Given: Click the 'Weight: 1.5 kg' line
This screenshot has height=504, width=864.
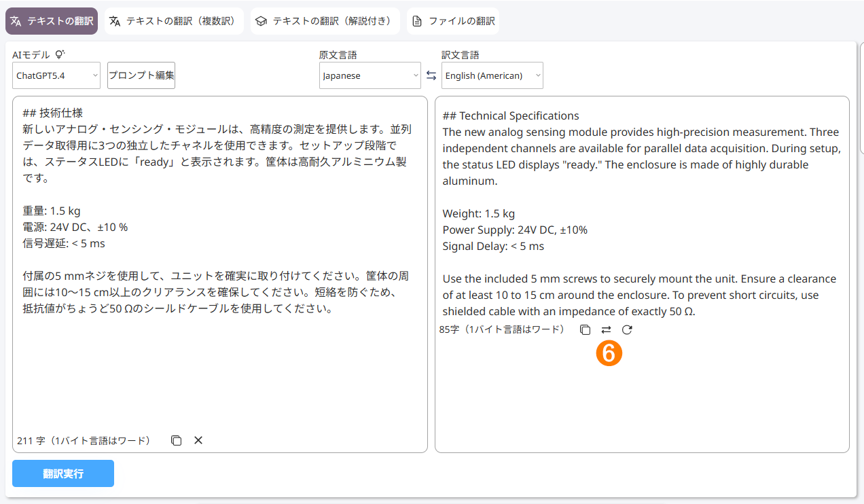Looking at the screenshot, I should coord(479,213).
